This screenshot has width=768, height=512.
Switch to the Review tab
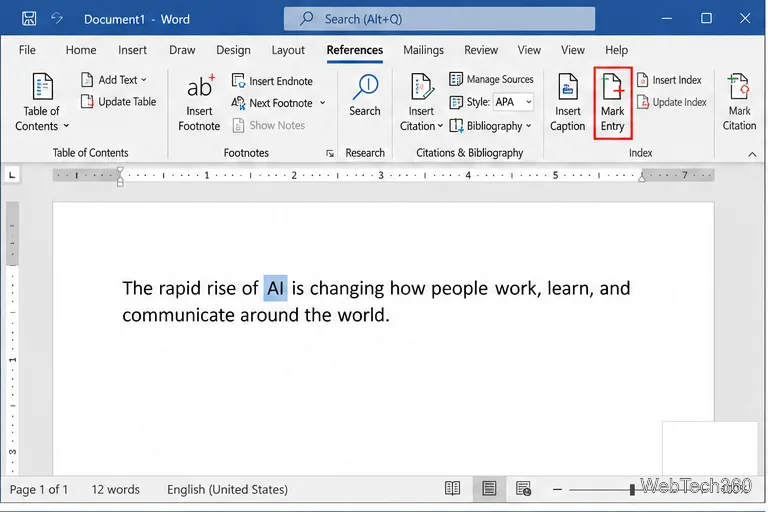pyautogui.click(x=481, y=50)
